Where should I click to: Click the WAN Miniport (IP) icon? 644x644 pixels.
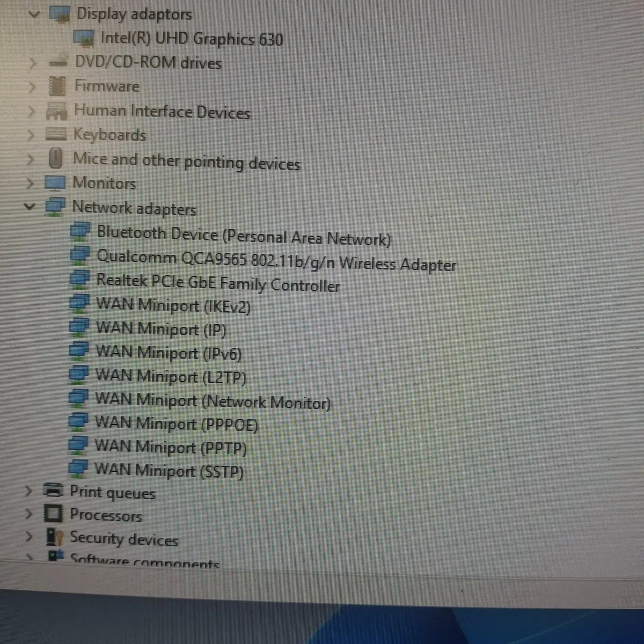click(79, 327)
